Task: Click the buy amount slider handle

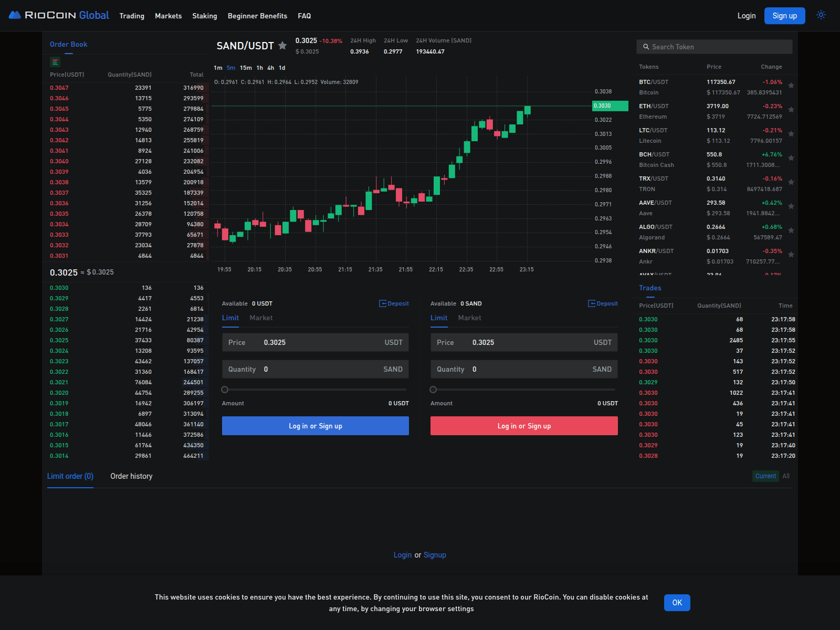Action: [225, 390]
